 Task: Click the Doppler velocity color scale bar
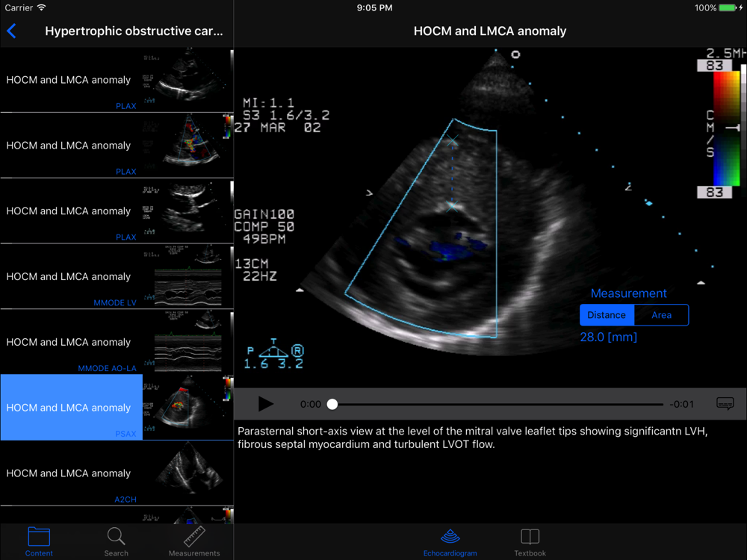pyautogui.click(x=726, y=128)
